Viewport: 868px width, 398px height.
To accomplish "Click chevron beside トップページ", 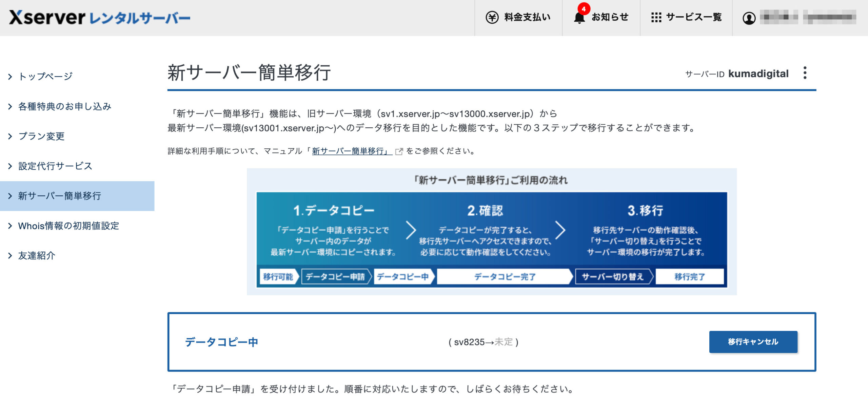I will (x=10, y=77).
